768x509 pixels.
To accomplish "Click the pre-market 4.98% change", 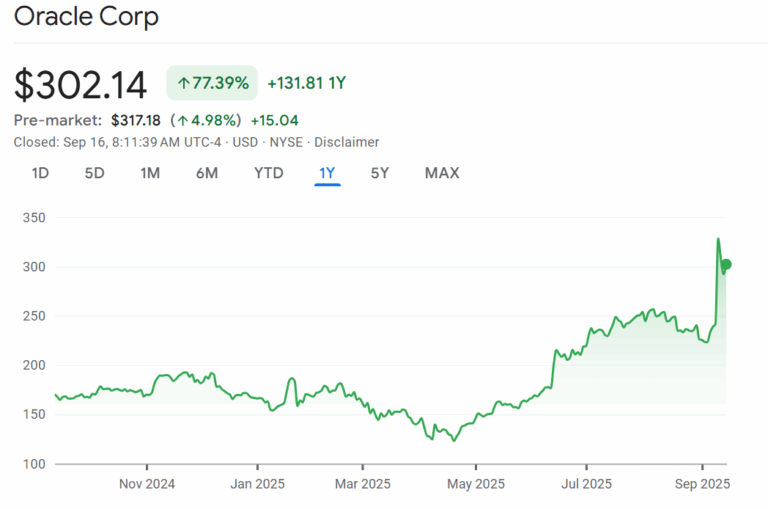I will click(206, 120).
